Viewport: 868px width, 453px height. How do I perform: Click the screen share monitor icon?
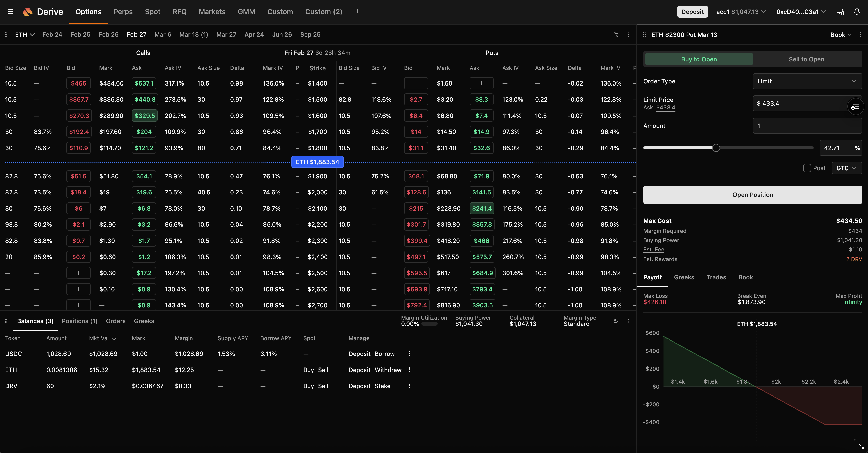pyautogui.click(x=839, y=11)
